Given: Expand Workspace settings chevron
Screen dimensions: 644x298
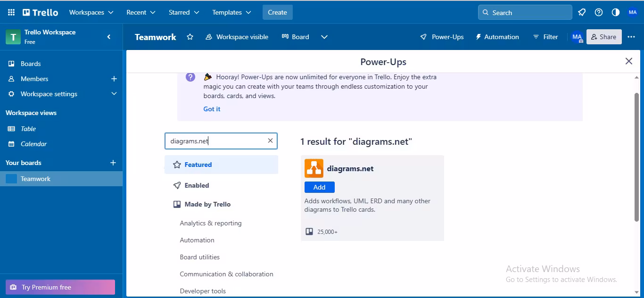Looking at the screenshot, I should click(x=114, y=94).
